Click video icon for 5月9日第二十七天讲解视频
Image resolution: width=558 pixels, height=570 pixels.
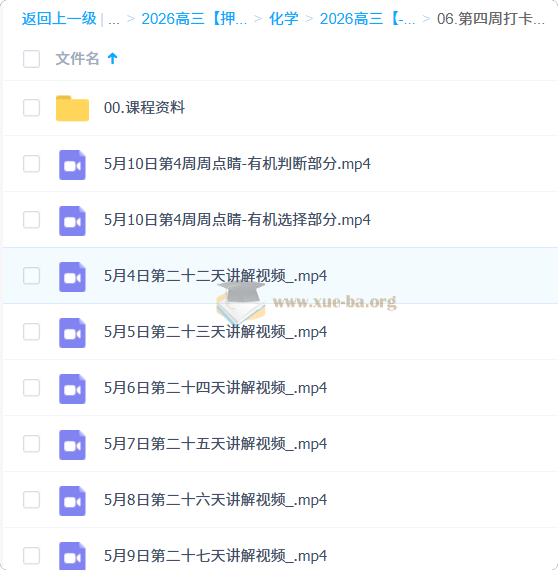click(72, 556)
